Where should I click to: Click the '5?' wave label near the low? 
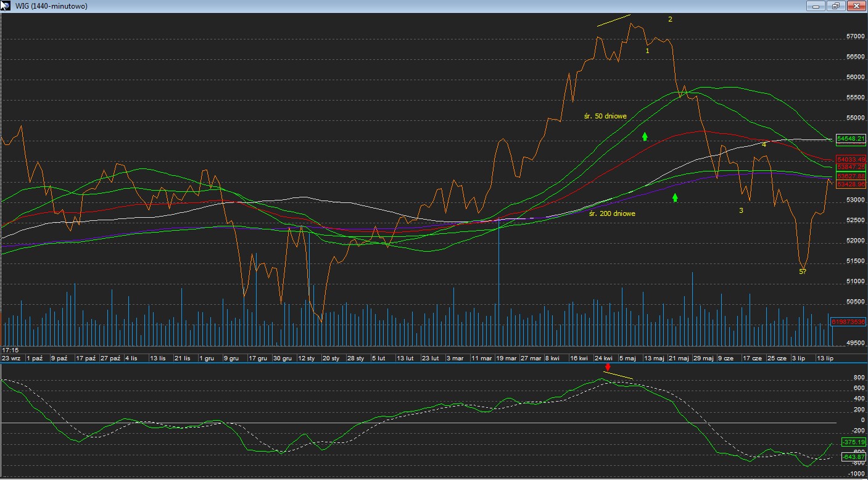803,271
